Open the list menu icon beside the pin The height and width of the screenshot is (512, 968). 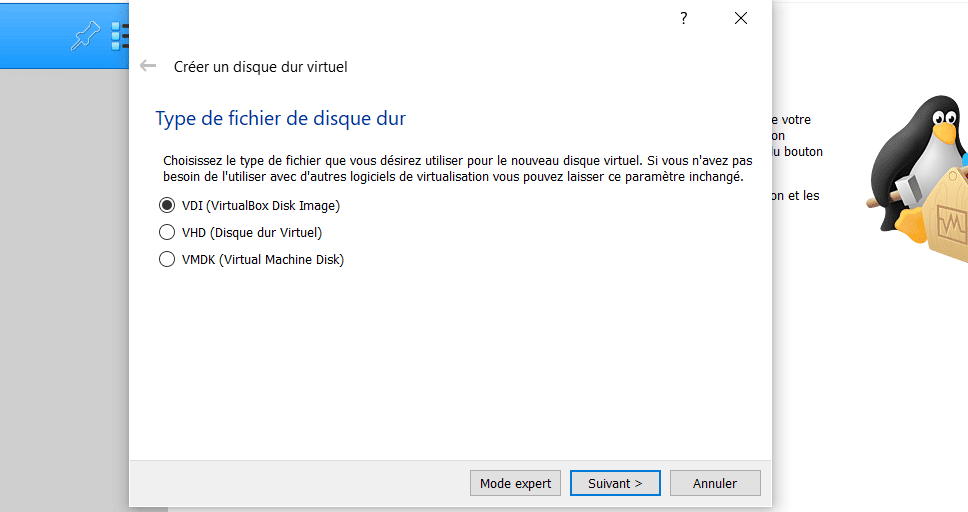pyautogui.click(x=120, y=36)
